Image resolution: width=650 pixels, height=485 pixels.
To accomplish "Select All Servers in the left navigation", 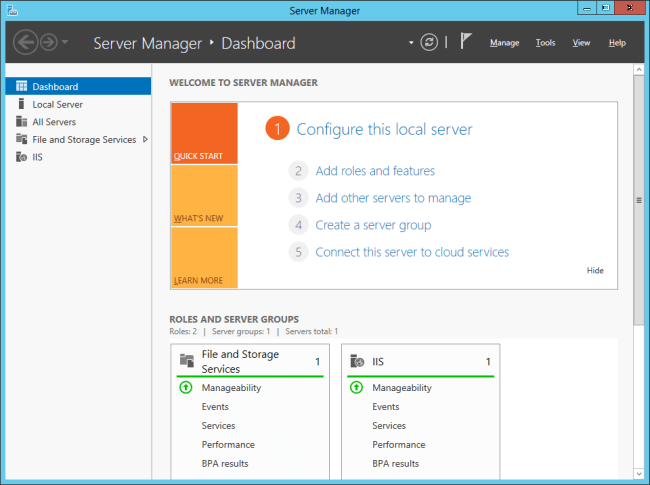I will coord(78,122).
